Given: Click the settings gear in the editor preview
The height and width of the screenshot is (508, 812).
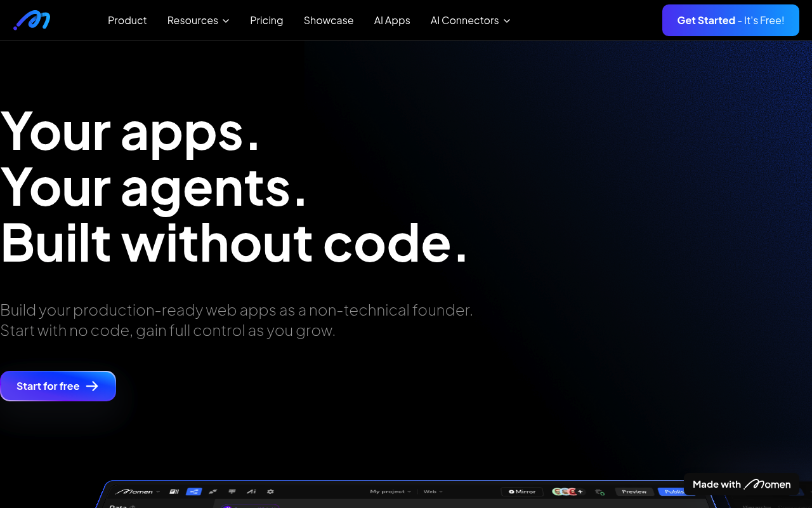Looking at the screenshot, I should pyautogui.click(x=270, y=491).
